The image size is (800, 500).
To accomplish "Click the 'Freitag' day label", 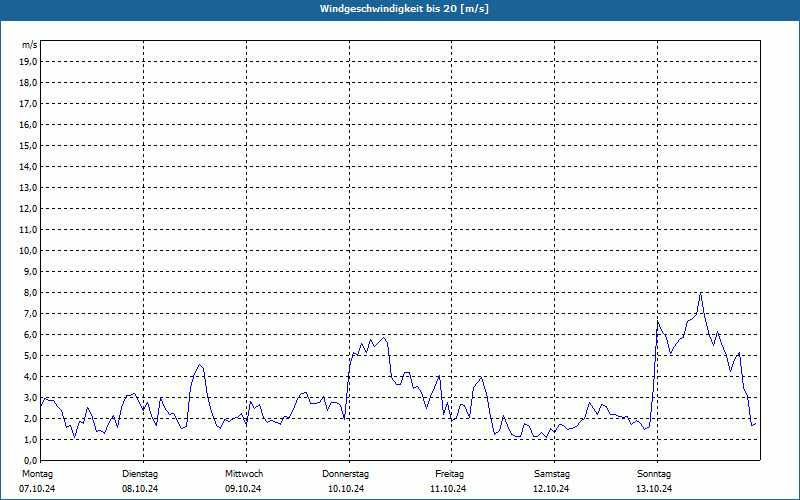I will pyautogui.click(x=449, y=474).
